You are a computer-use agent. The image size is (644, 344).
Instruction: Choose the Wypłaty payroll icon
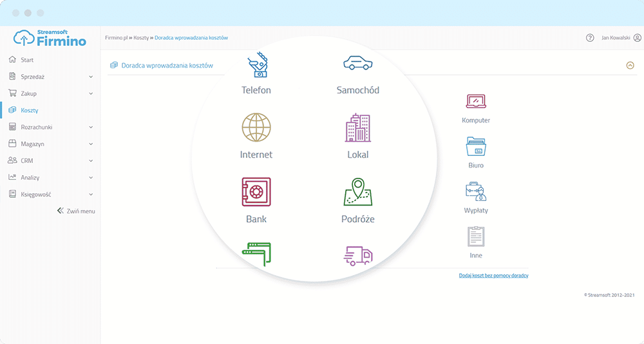(476, 191)
